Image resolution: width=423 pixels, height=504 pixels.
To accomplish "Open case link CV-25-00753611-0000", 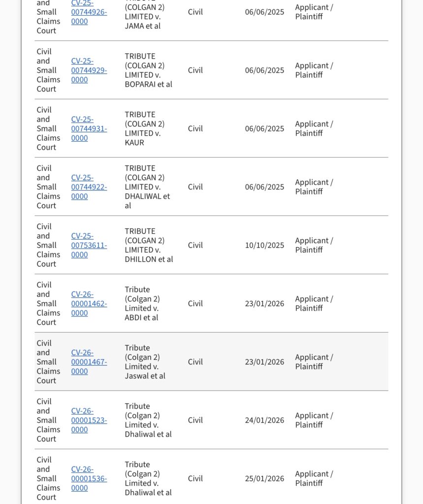I will 89,245.
